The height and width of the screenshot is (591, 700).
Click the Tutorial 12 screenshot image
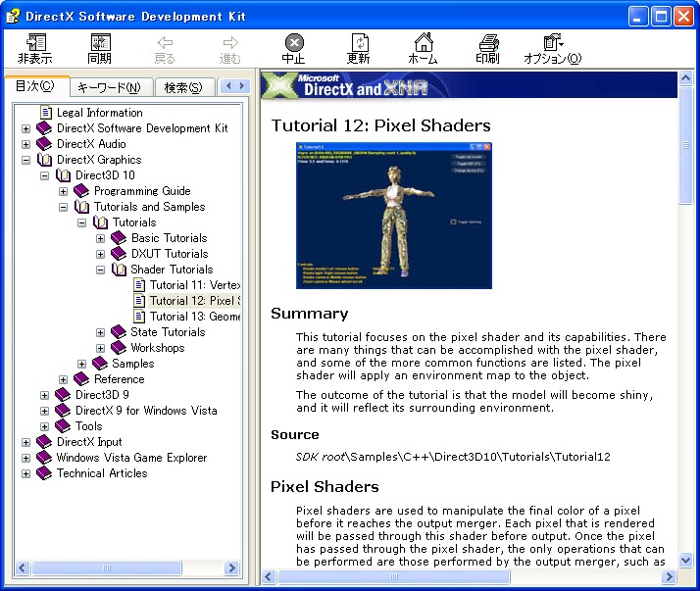pyautogui.click(x=393, y=216)
